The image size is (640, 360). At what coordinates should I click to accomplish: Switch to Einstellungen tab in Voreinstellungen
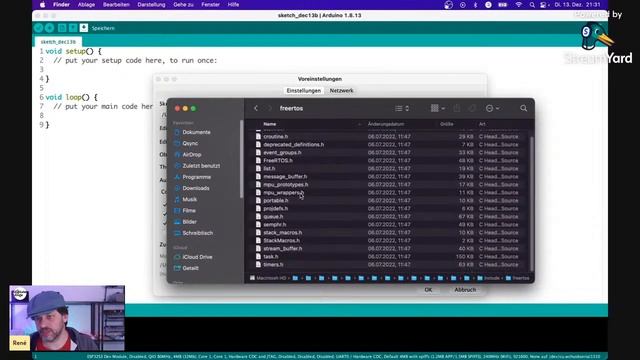[303, 91]
